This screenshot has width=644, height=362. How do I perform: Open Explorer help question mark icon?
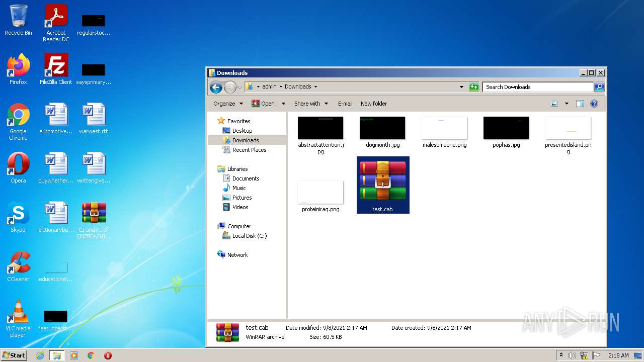[594, 104]
